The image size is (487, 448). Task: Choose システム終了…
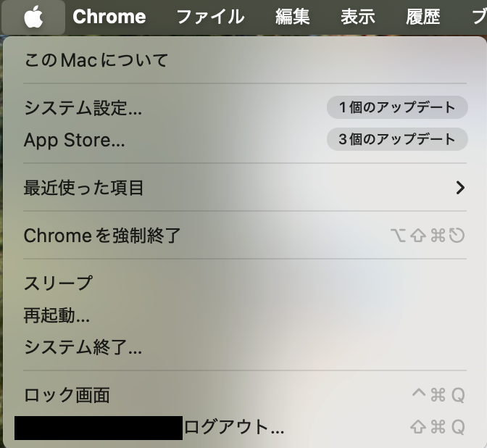[245, 347]
